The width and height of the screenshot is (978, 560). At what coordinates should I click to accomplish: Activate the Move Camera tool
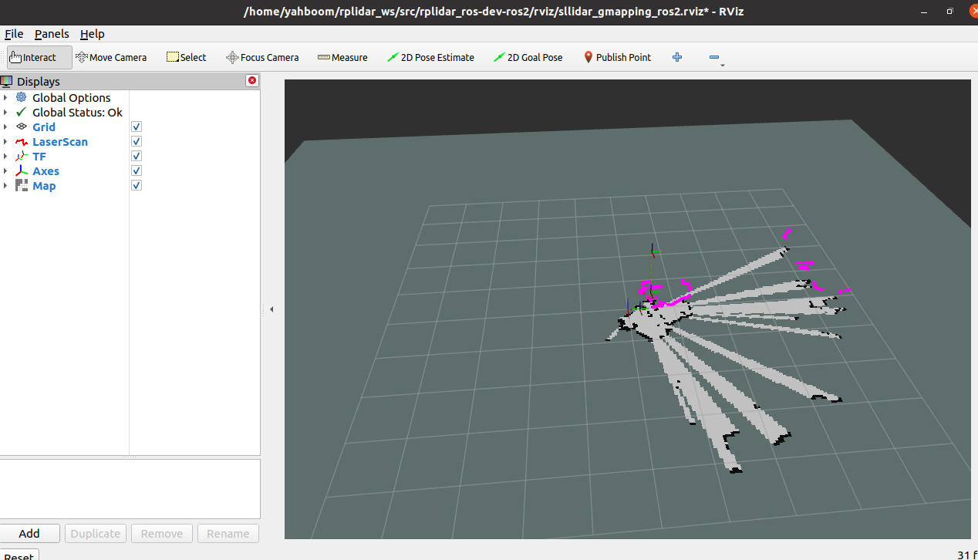[111, 57]
